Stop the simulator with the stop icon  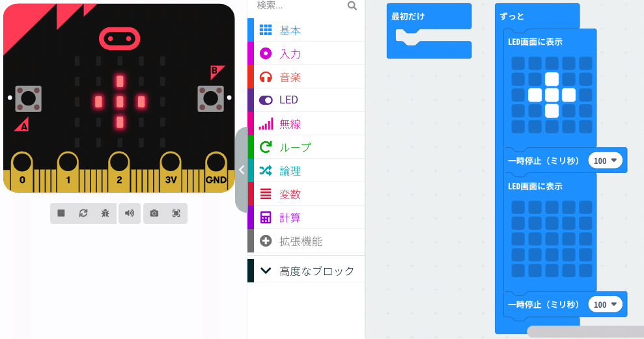click(61, 213)
